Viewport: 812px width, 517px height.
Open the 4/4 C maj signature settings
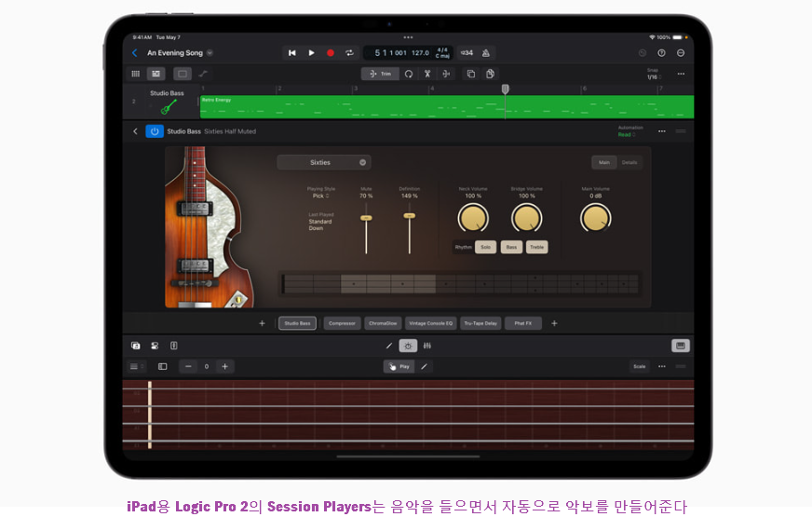click(442, 53)
